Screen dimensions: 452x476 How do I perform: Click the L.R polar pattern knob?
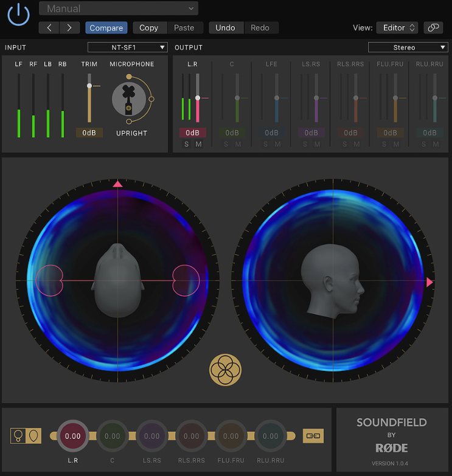tap(72, 436)
